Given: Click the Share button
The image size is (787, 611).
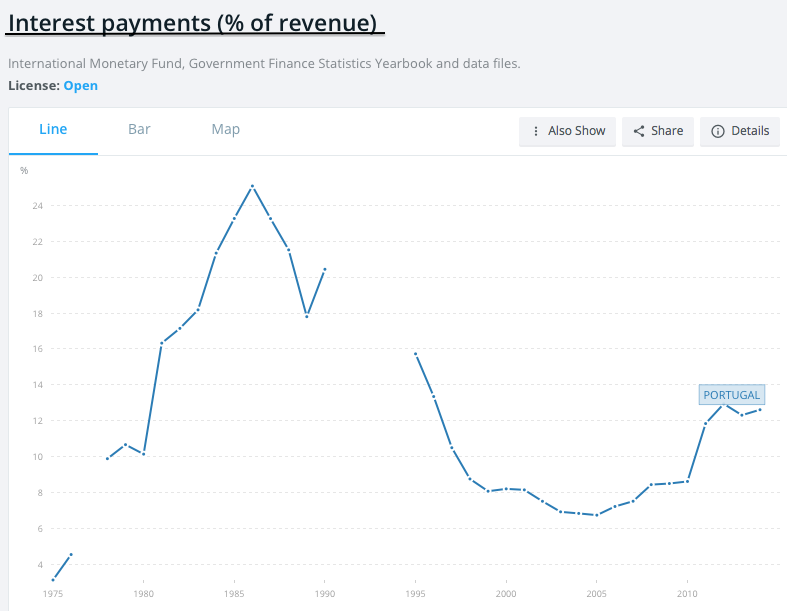Looking at the screenshot, I should pyautogui.click(x=658, y=131).
